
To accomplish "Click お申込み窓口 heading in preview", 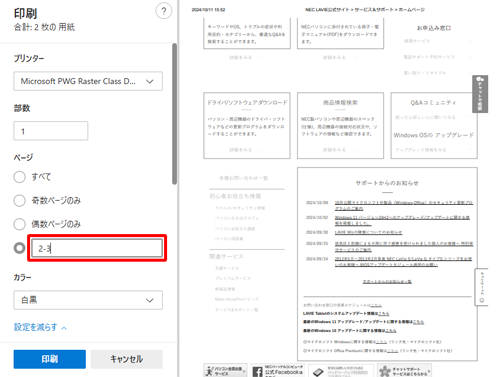I will (434, 28).
